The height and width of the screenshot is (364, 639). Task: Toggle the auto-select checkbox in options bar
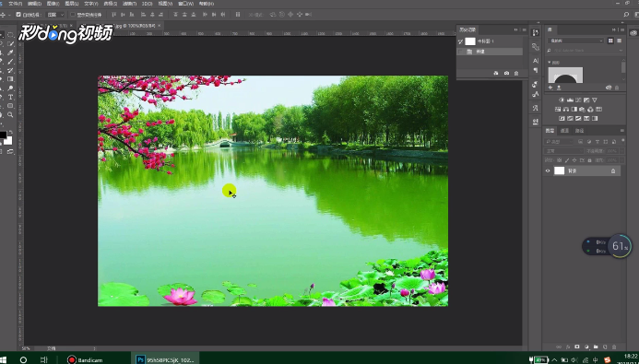[18, 14]
